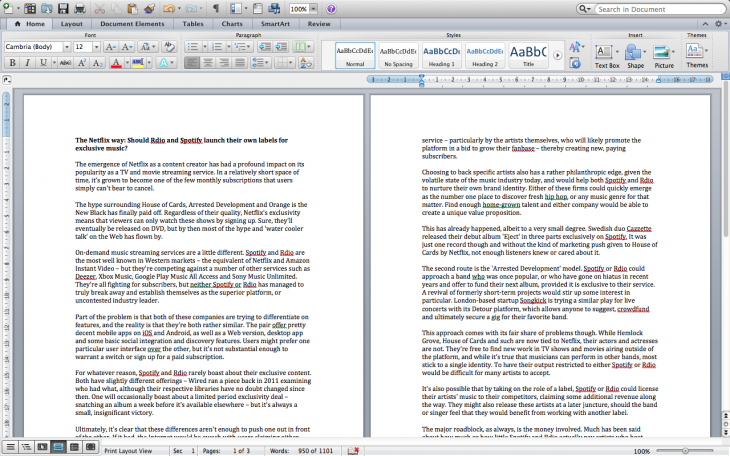Toggle the Sidebar icon
The width and height of the screenshot is (730, 456).
pos(236,8)
